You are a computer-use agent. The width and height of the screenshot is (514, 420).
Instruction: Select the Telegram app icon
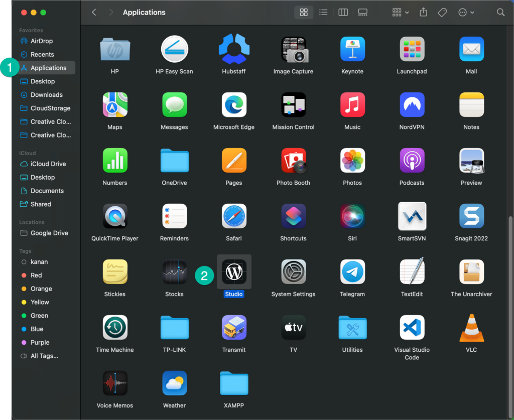pos(352,271)
